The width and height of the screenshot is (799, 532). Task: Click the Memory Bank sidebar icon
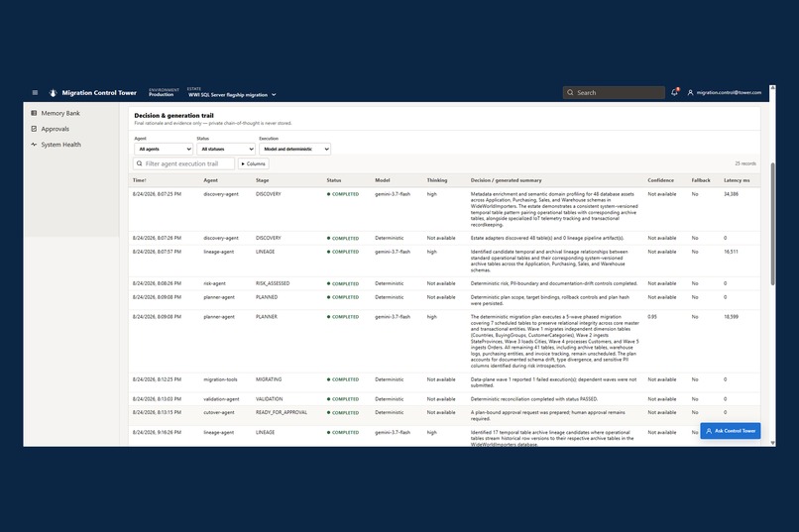[34, 113]
